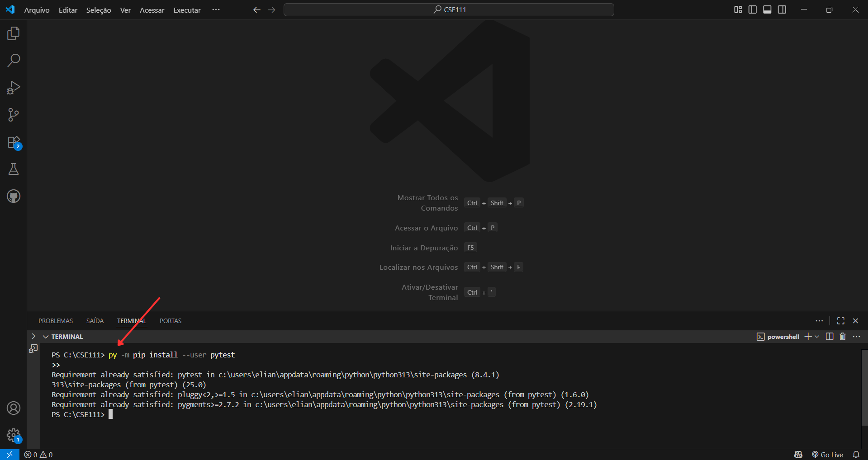Toggle the secondary side bar
Image resolution: width=868 pixels, height=460 pixels.
[x=782, y=9]
